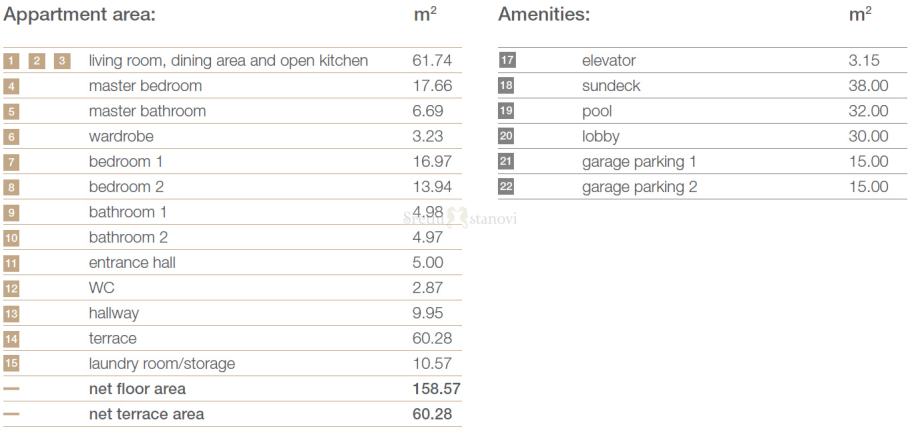The image size is (920, 436).
Task: Click the 'Amenities:' heading
Action: coord(544,15)
